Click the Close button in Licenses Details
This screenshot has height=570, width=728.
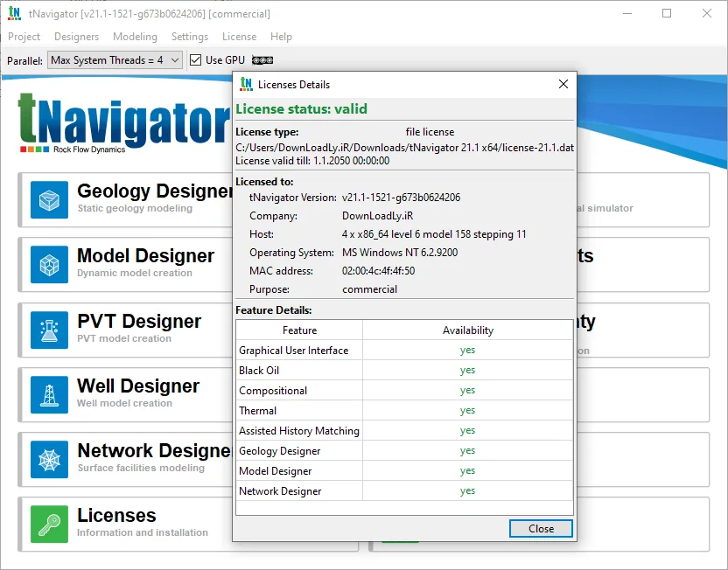tap(541, 529)
